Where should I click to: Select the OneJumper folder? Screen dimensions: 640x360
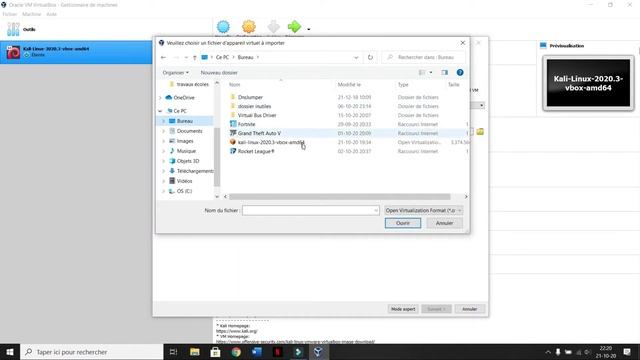click(x=250, y=97)
